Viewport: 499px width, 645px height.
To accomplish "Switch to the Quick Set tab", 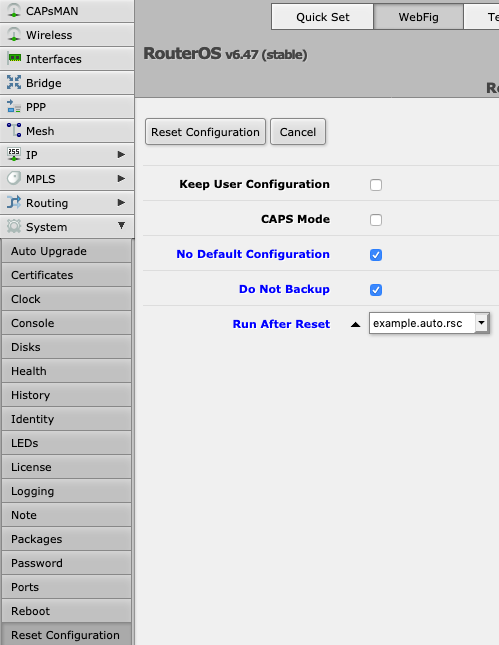I will click(323, 17).
